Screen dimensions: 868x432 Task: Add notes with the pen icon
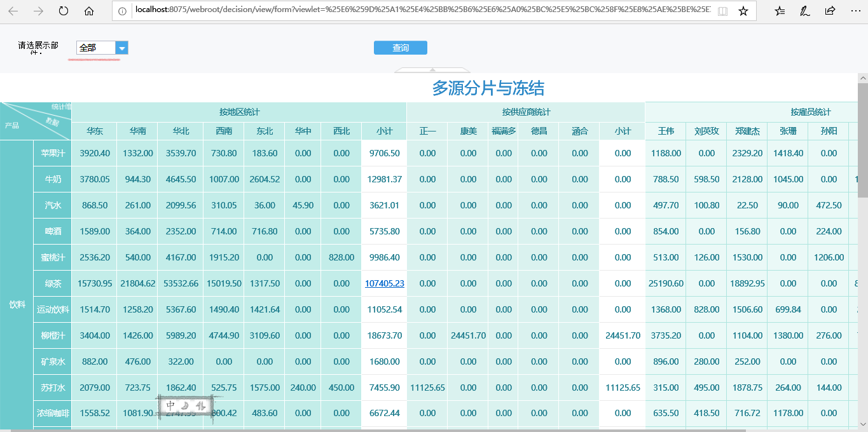pos(805,11)
